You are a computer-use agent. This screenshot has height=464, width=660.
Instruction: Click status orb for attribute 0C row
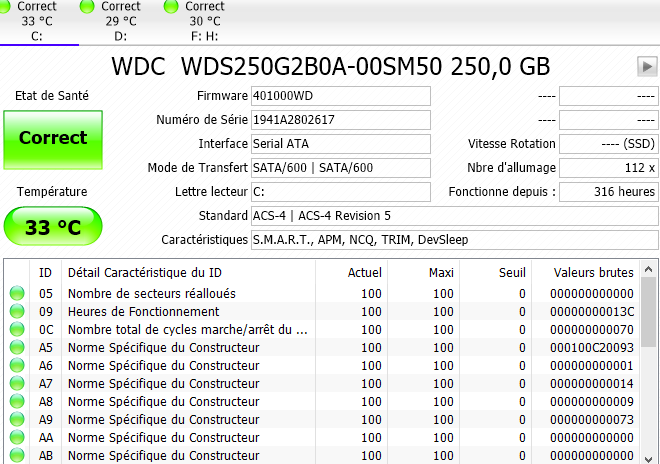18,330
